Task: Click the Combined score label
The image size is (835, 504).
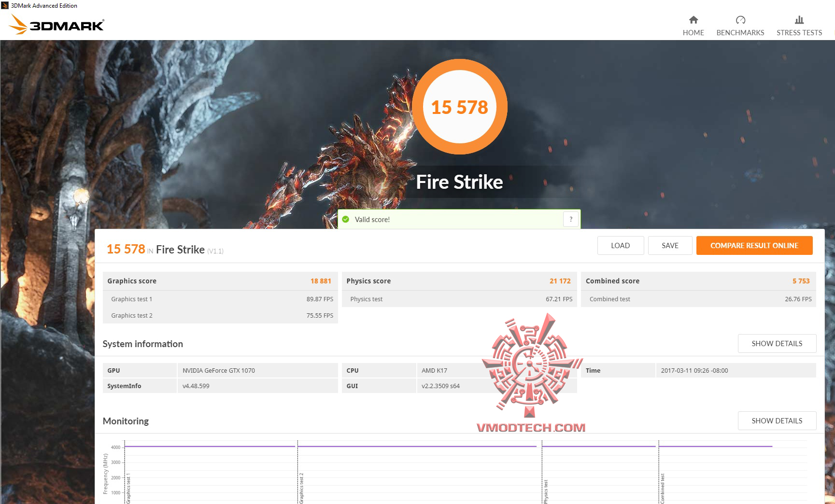Action: pos(612,281)
